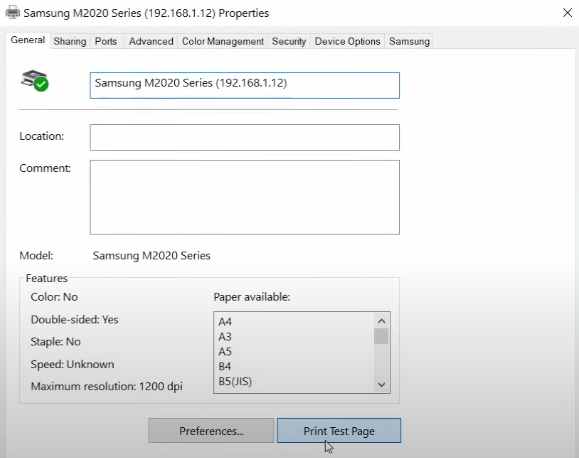Click the 'Comment:' label
579x458 pixels.
pos(45,168)
